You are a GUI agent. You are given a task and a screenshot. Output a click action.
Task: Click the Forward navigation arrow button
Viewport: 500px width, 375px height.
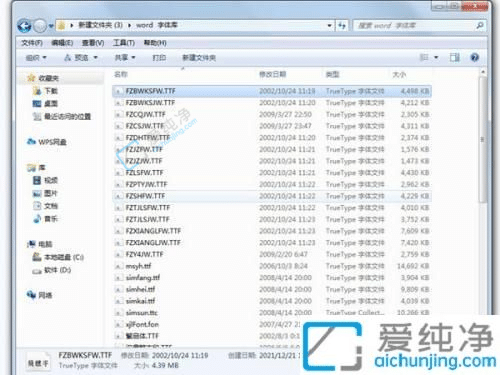click(40, 25)
